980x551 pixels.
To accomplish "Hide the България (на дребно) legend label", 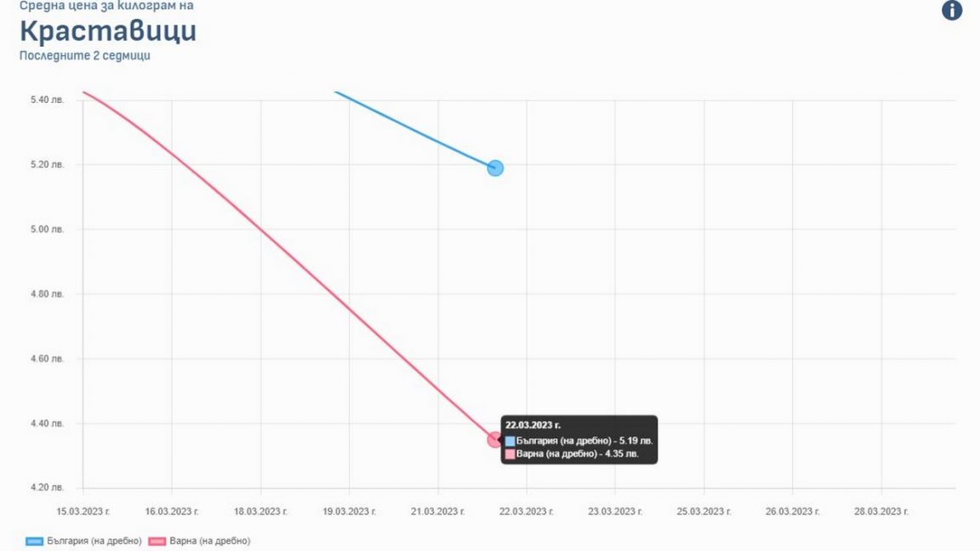I will point(94,541).
